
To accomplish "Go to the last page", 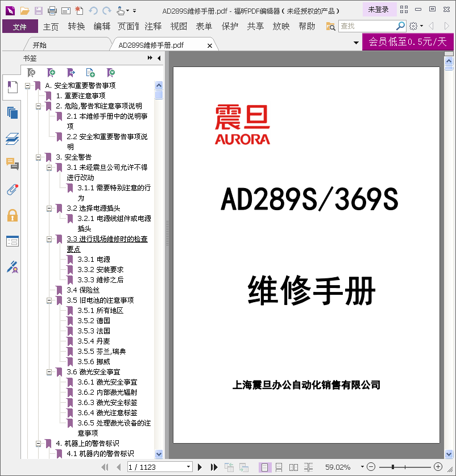I will point(214,467).
